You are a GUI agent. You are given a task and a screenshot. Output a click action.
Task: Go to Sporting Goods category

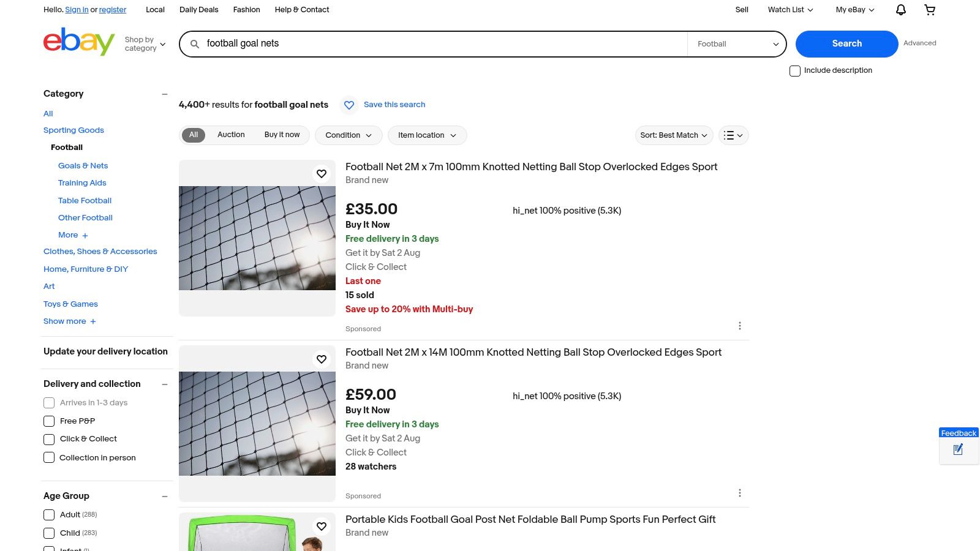pyautogui.click(x=73, y=130)
